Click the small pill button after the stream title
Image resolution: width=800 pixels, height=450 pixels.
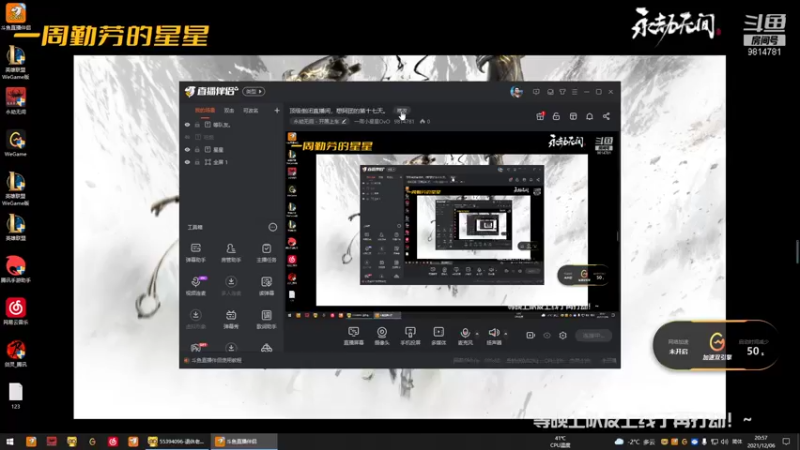(x=403, y=110)
